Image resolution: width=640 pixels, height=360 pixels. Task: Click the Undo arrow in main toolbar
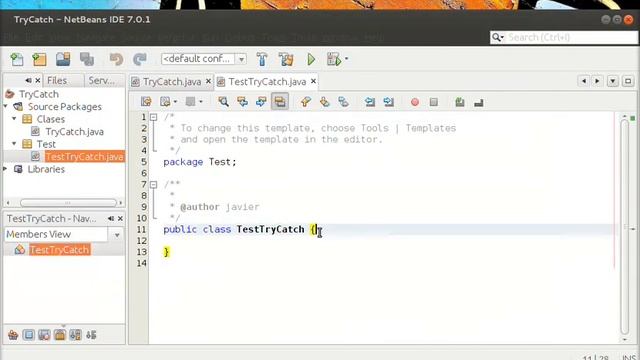116,60
